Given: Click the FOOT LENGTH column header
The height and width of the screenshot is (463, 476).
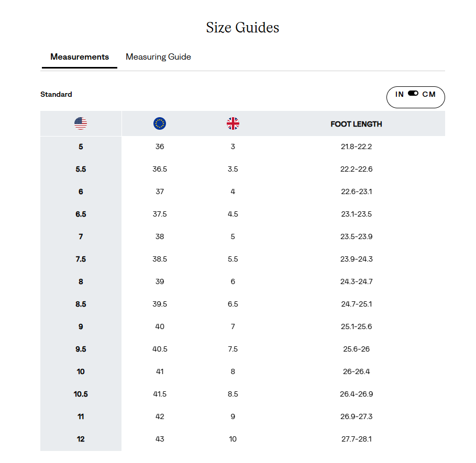Looking at the screenshot, I should tap(356, 124).
